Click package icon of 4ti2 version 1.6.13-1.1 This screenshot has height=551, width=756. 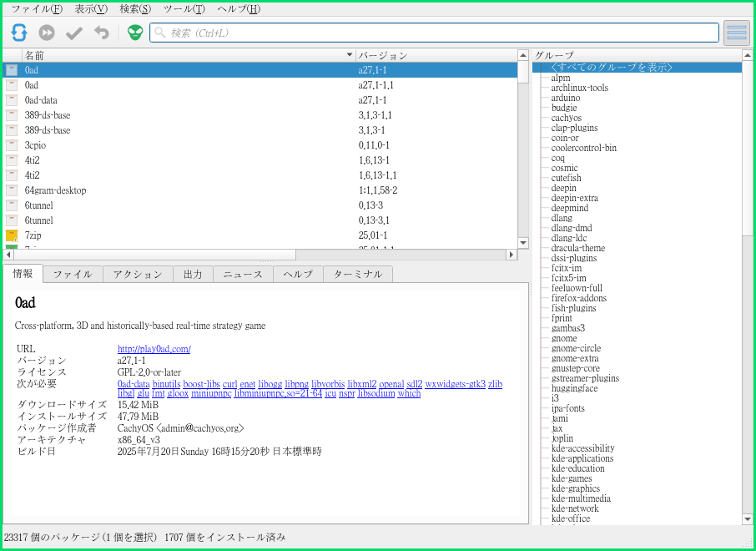[12, 175]
